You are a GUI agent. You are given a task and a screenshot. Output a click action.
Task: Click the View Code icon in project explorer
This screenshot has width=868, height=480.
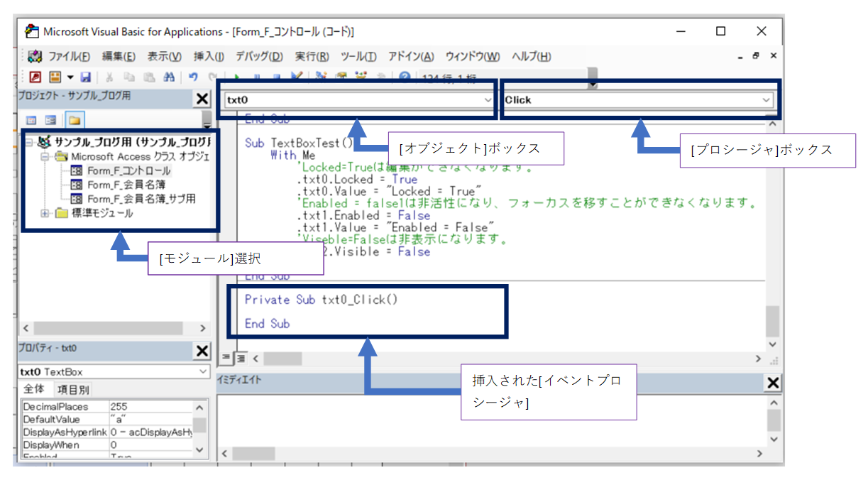[x=32, y=119]
